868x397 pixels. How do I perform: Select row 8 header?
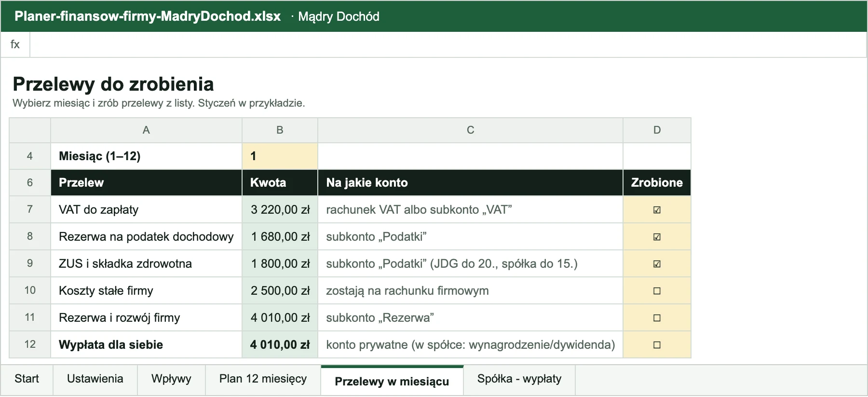(x=30, y=236)
